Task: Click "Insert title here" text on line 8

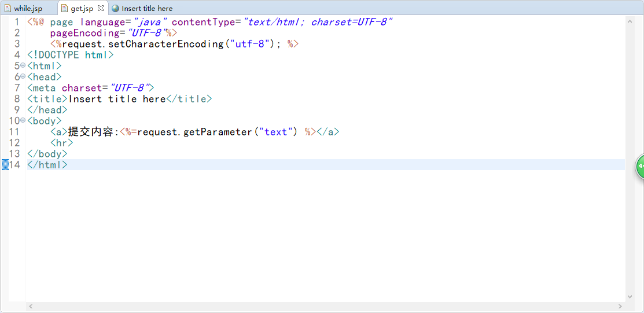Action: (x=117, y=98)
